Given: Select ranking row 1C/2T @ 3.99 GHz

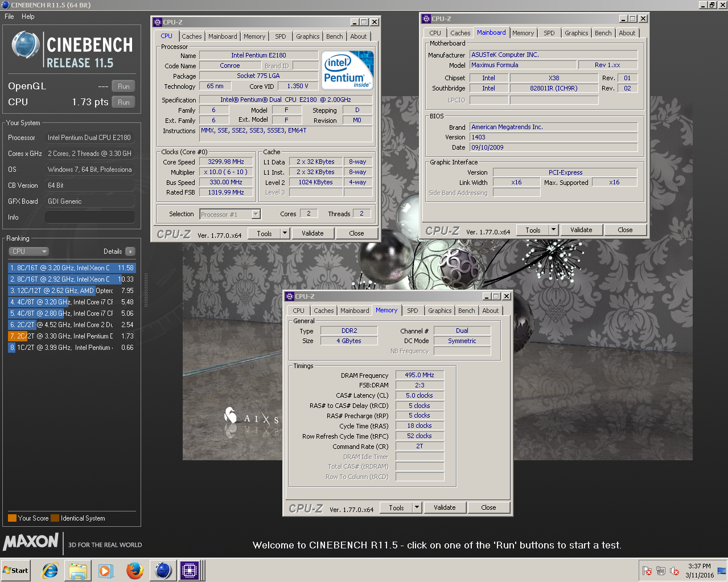Looking at the screenshot, I should (72, 348).
